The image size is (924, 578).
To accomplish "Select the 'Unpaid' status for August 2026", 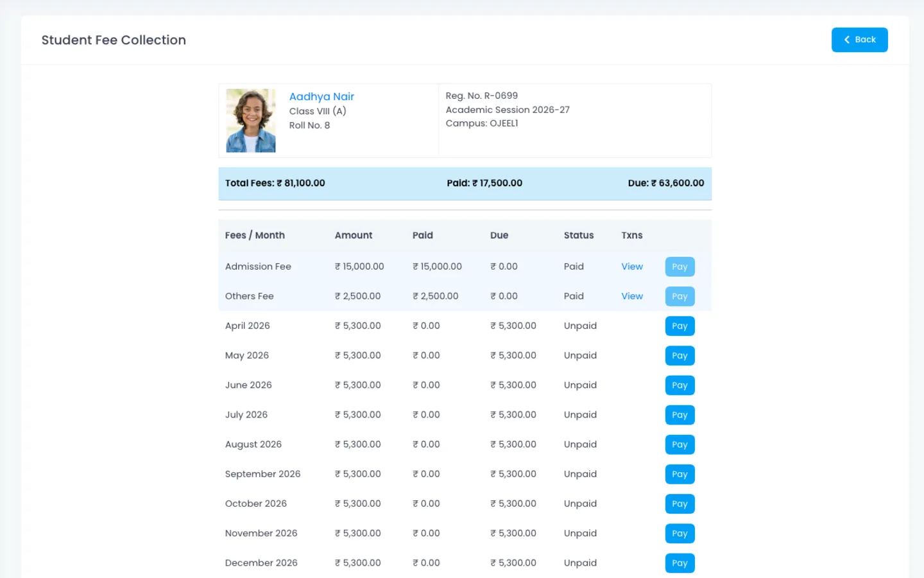I will (580, 444).
